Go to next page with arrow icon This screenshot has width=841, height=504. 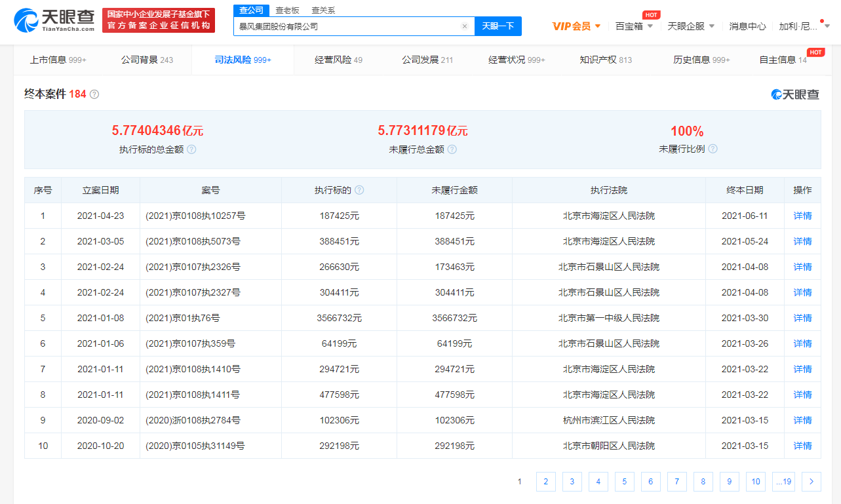(x=811, y=482)
